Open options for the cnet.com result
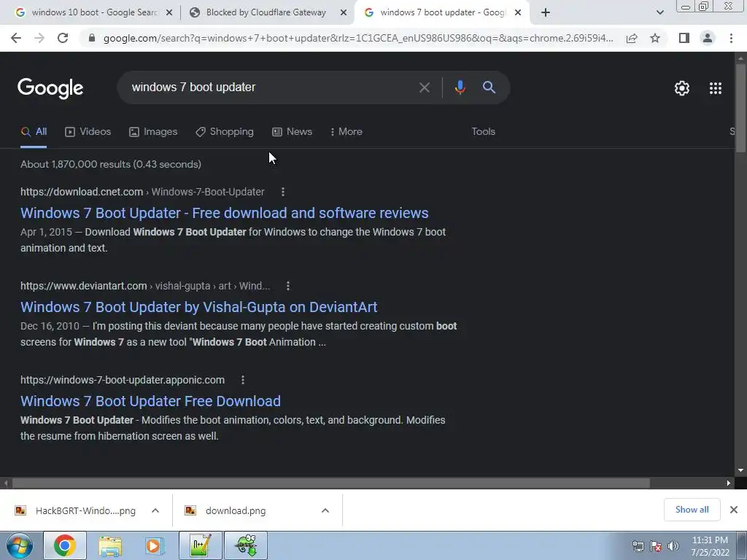 click(283, 192)
